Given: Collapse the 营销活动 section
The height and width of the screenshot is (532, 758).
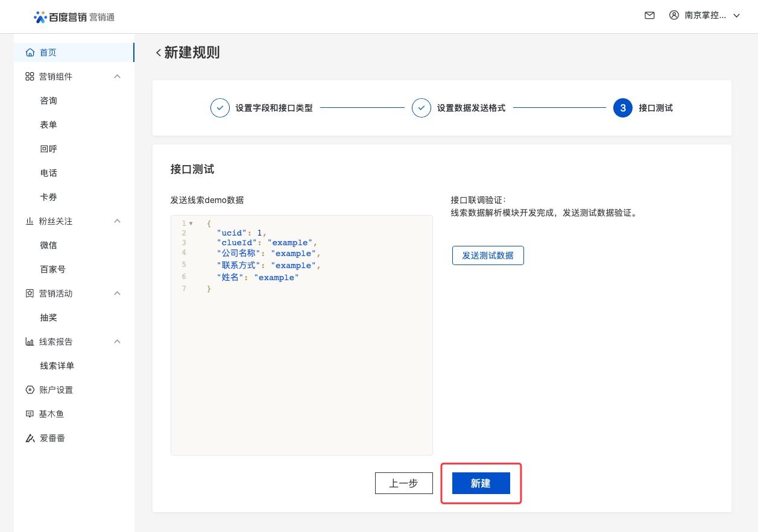Looking at the screenshot, I should [118, 293].
